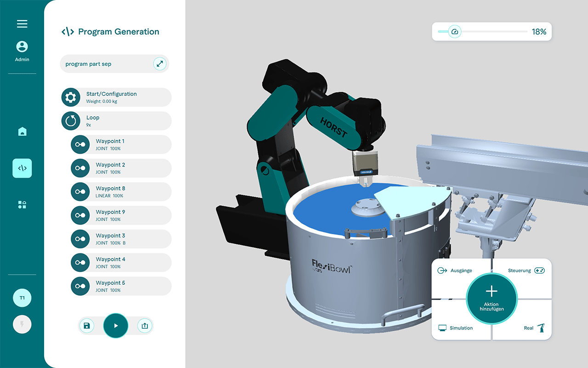Click the Real robot arm icon
Viewport: 588px width, 368px height.
point(542,328)
